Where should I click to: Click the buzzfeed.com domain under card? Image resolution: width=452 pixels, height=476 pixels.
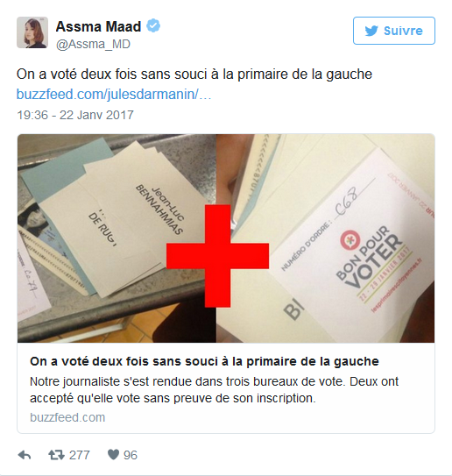[x=67, y=417]
